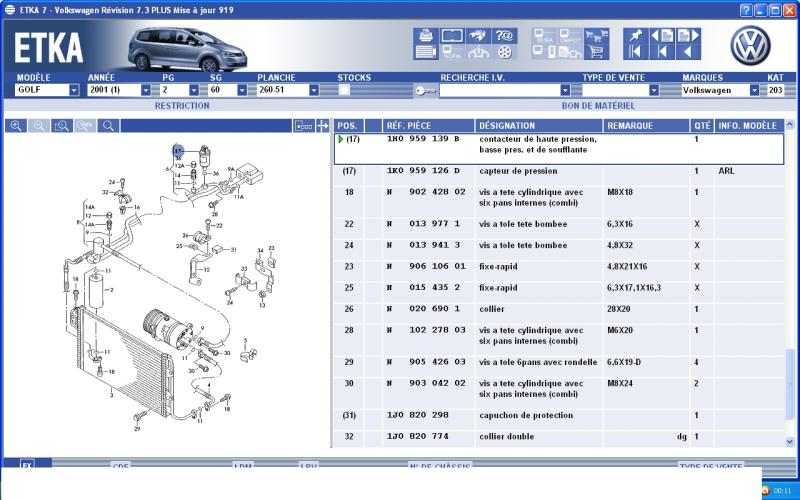Click the key icon before Recherche I.V.
Image resolution: width=800 pixels, height=500 pixels.
(x=425, y=91)
